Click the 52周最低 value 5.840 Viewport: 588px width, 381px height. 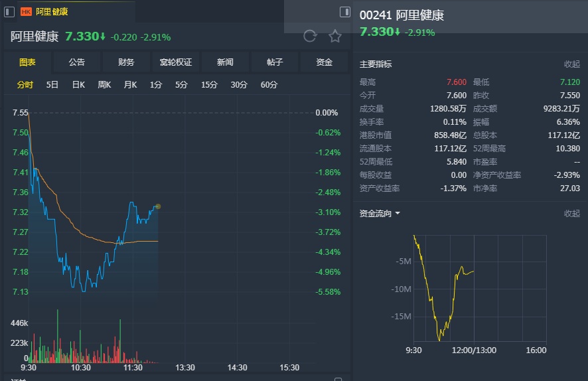457,161
